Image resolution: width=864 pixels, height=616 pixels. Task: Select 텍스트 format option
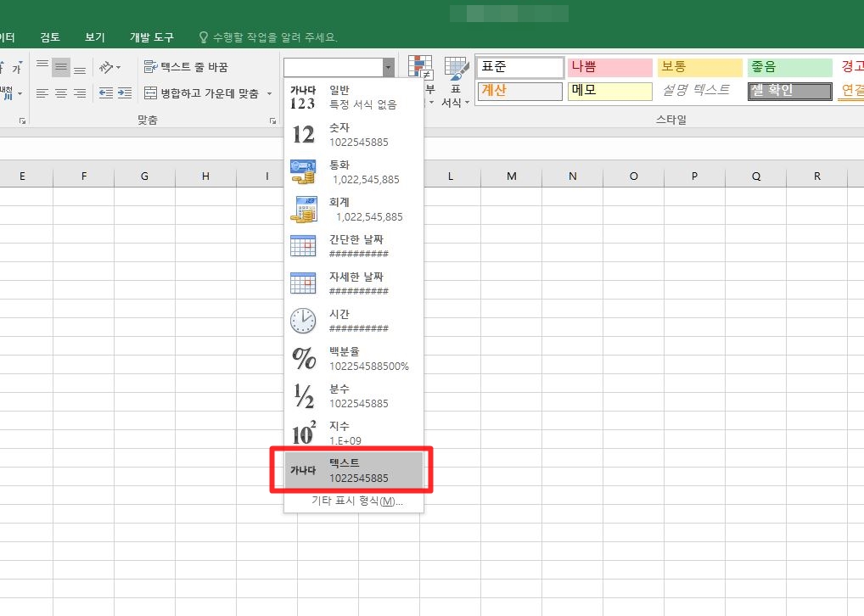click(x=353, y=470)
